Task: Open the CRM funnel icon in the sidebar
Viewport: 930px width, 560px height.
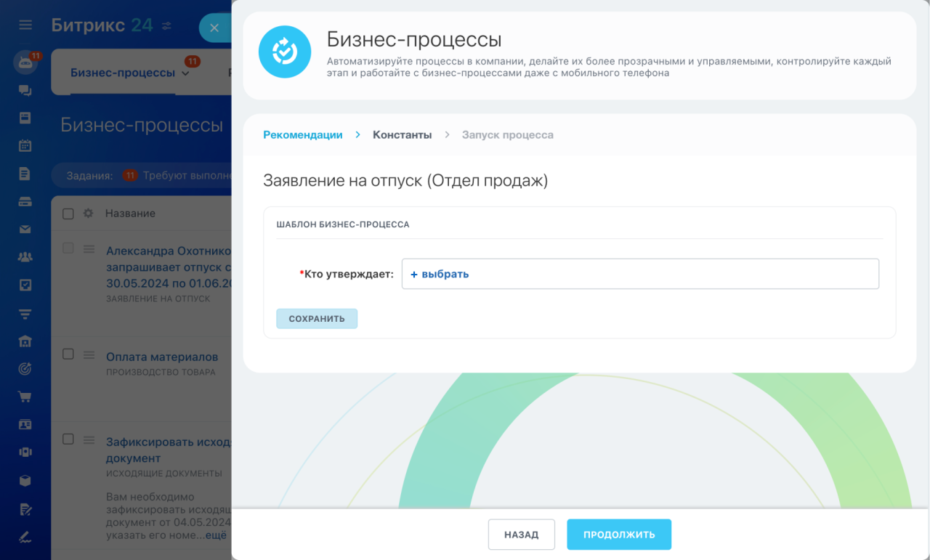Action: [25, 314]
